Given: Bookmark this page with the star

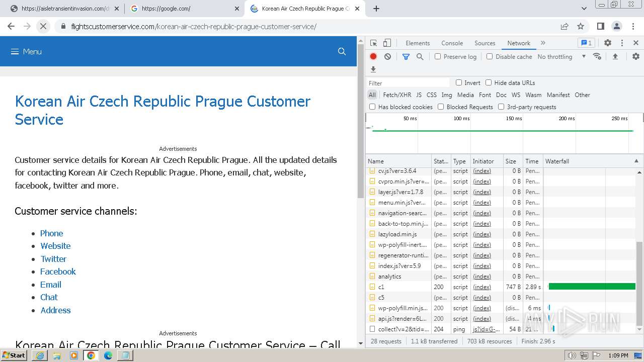Looking at the screenshot, I should point(581,26).
